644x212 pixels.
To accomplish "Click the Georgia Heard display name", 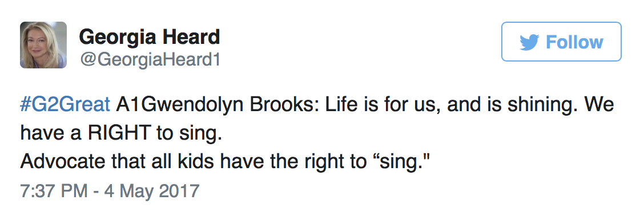I will [x=150, y=37].
